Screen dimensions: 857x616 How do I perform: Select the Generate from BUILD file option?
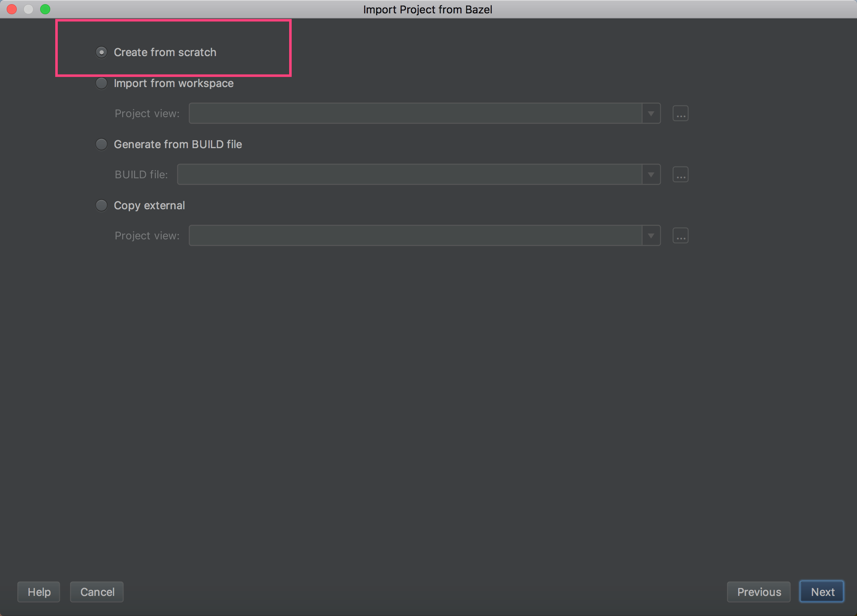click(x=101, y=144)
